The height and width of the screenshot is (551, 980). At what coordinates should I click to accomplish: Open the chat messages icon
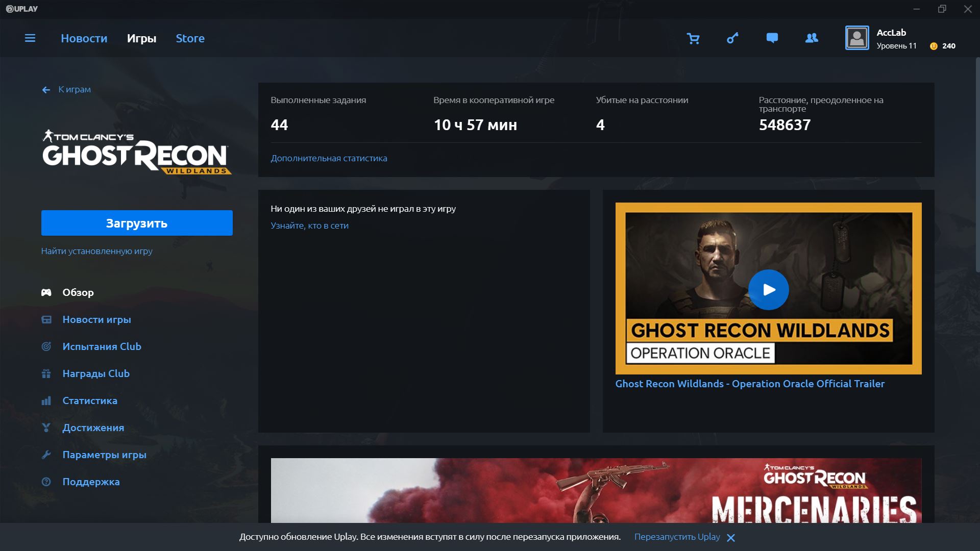(772, 38)
